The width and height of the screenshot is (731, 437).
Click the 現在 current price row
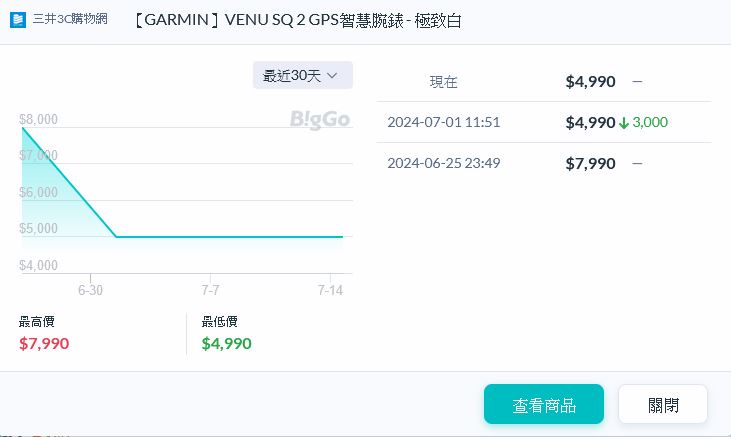(x=543, y=82)
